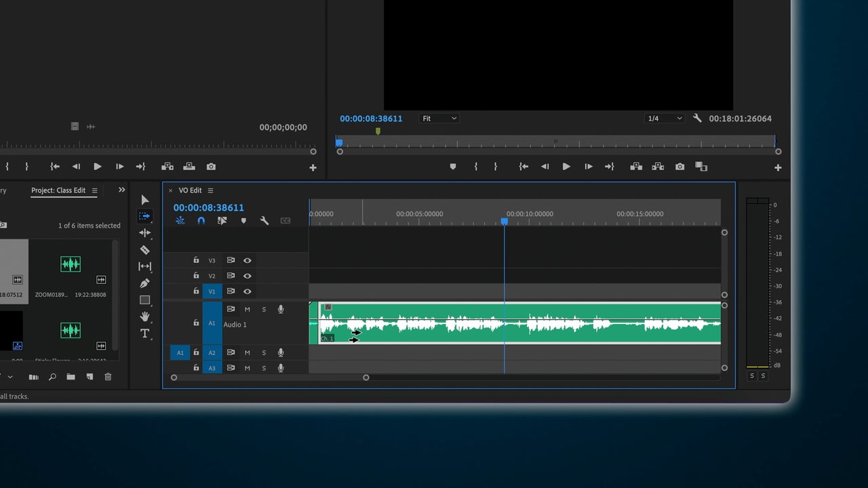The image size is (868, 488).
Task: Open the VO Edit panel menu
Action: pyautogui.click(x=210, y=190)
